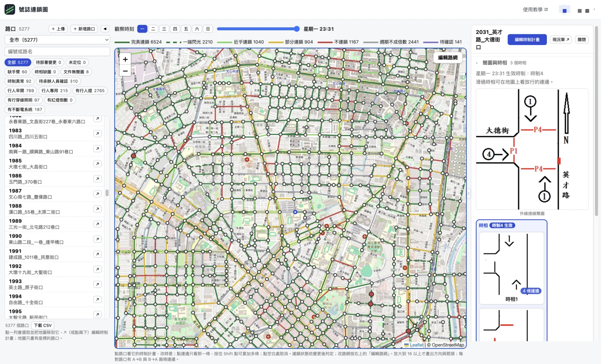Open timing plan for intersection 1983

pos(97,134)
